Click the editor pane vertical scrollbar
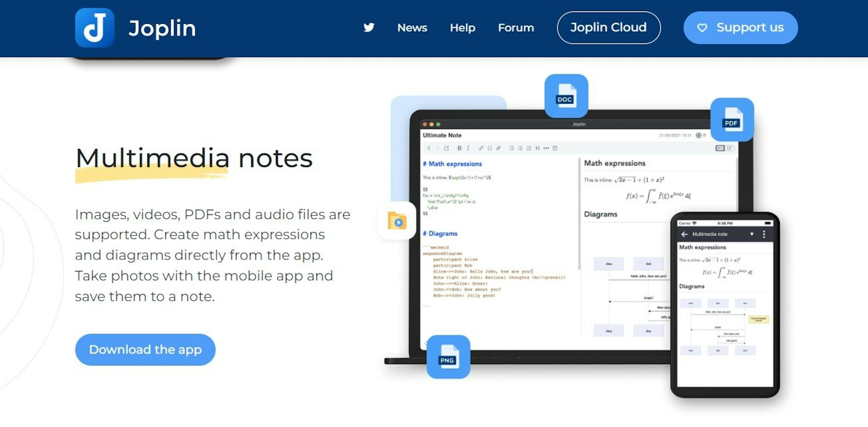Screen dimensions: 868x427 [579, 214]
